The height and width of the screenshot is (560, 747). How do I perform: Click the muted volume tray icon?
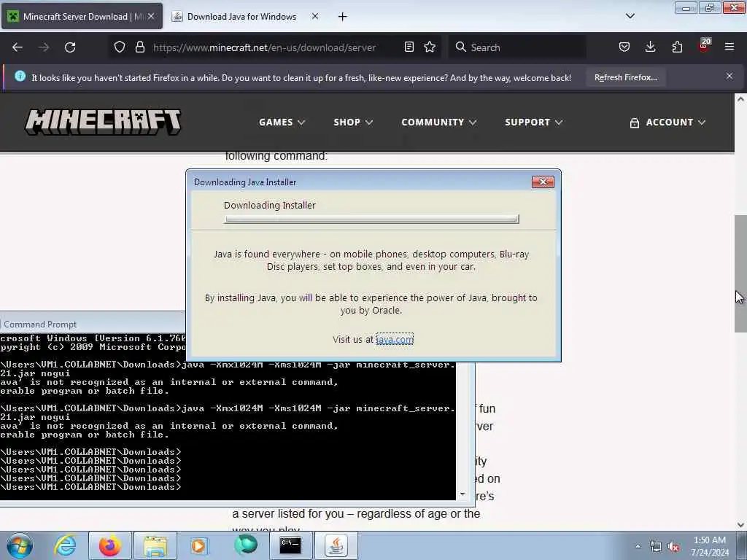click(673, 547)
